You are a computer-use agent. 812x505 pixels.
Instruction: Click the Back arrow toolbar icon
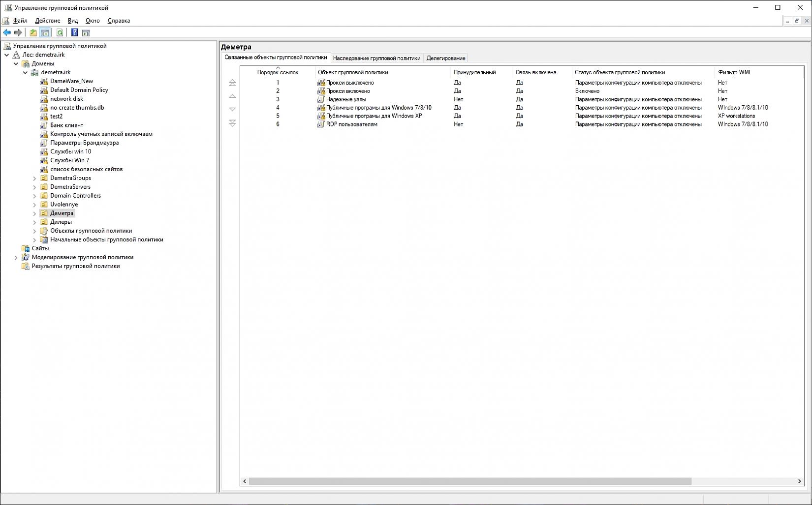pos(7,32)
